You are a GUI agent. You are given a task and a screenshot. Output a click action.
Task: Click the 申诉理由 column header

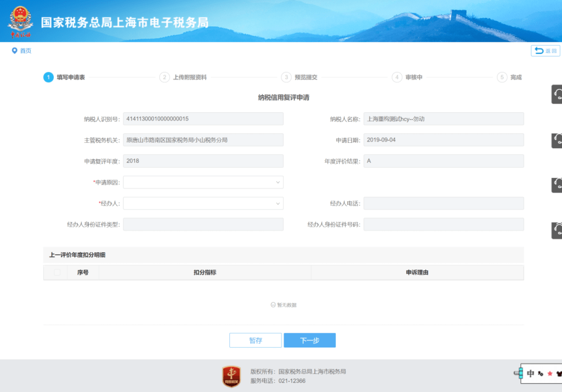417,272
